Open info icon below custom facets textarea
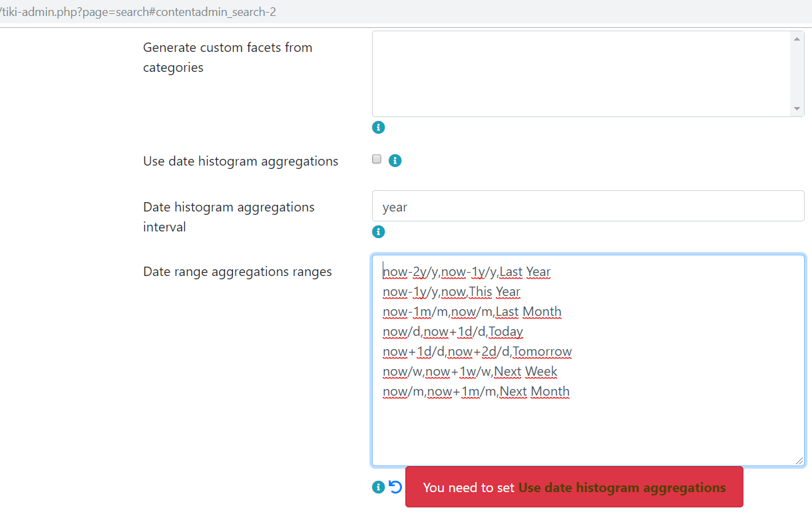 tap(378, 127)
